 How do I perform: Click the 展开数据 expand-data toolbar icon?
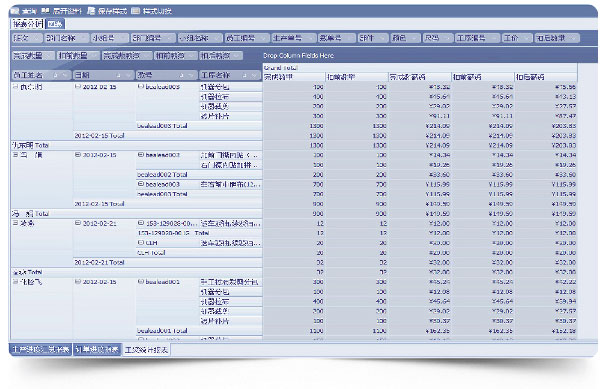[x=45, y=11]
